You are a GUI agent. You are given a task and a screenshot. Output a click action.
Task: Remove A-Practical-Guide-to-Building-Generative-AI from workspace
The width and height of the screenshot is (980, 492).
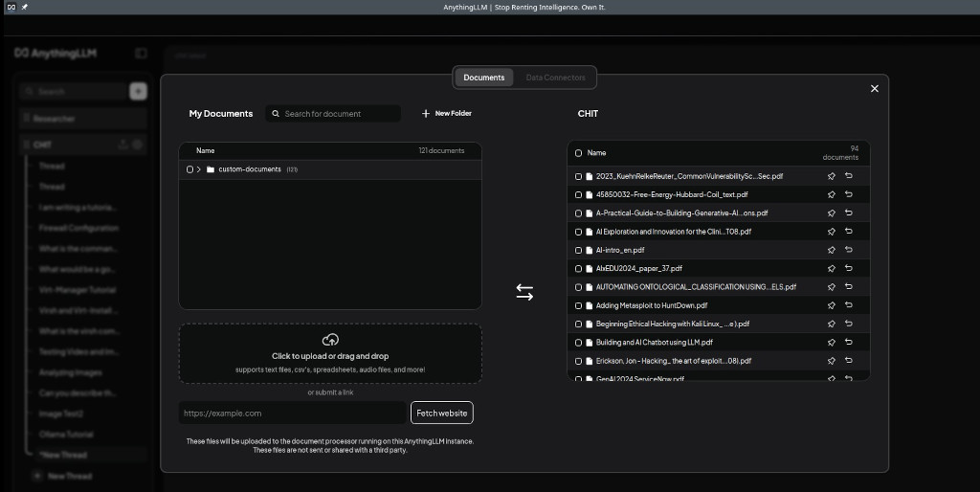(849, 212)
